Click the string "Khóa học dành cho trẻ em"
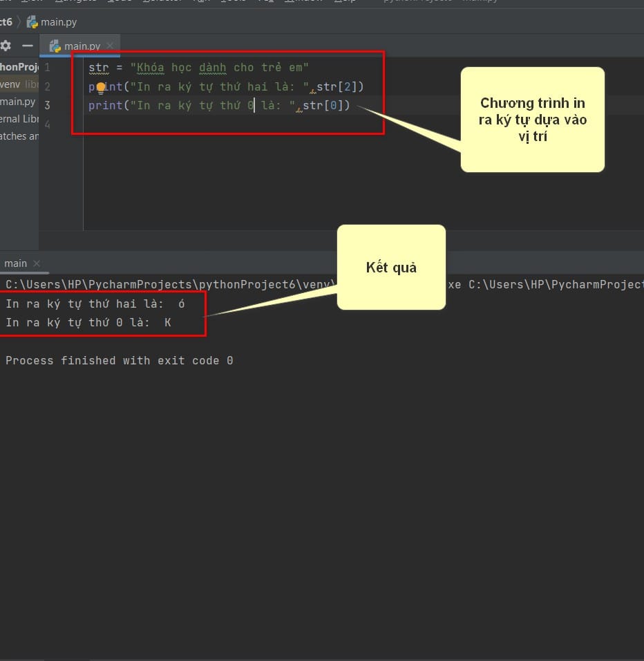Viewport: 644px width, 661px height. pos(219,68)
